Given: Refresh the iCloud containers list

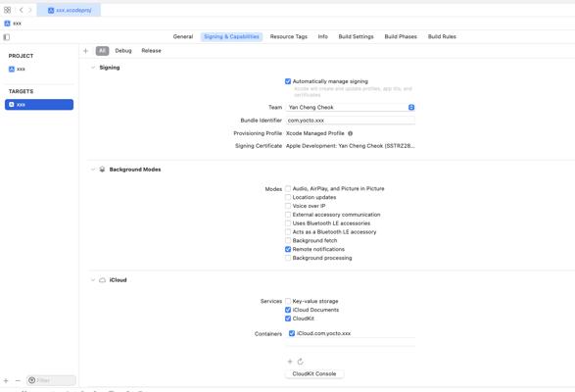Looking at the screenshot, I should (301, 362).
